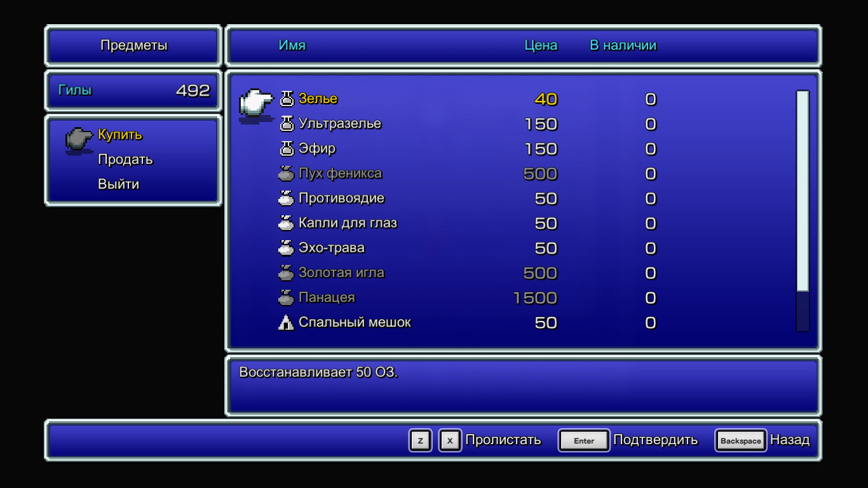Click the Цена column header

pos(541,46)
